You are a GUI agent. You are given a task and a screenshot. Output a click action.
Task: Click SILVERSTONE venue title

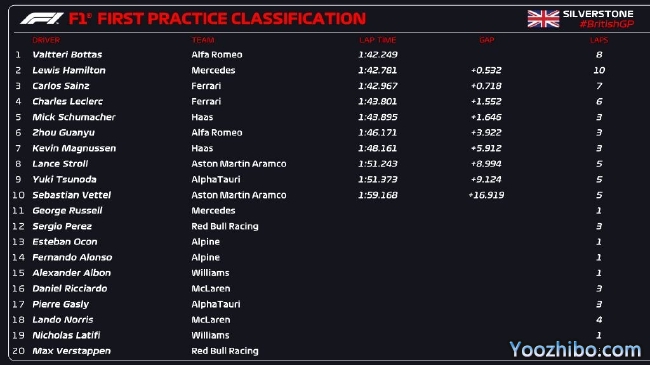598,14
